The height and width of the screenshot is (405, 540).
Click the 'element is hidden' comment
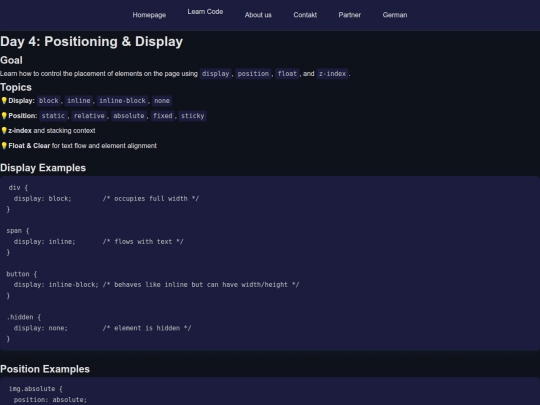(x=147, y=328)
